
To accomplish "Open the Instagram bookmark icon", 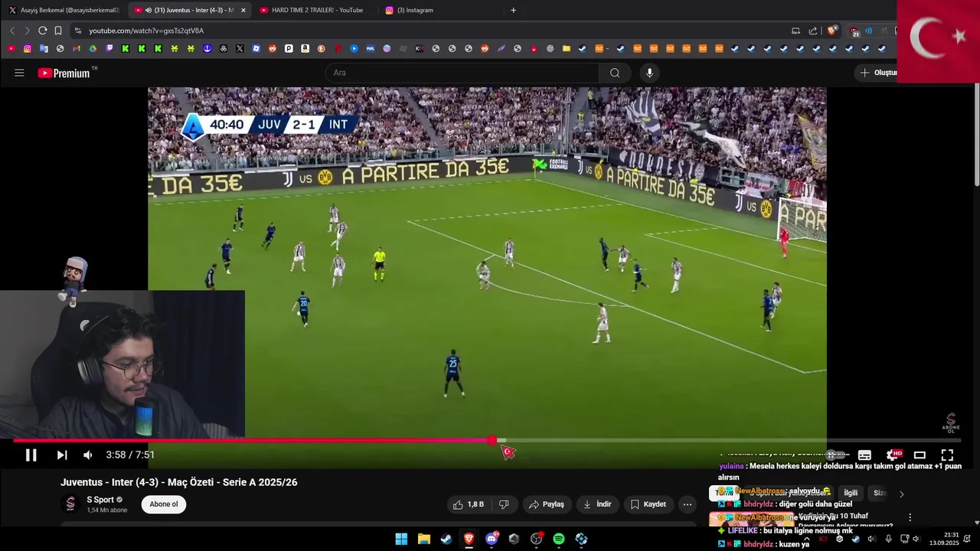I will 28,48.
